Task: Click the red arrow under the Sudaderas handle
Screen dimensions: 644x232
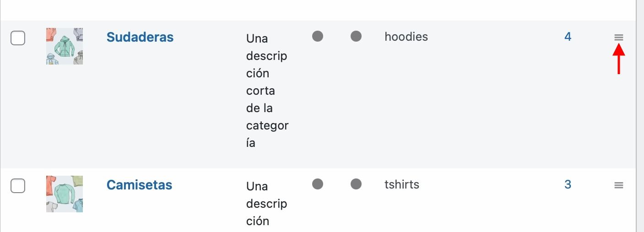Action: tap(619, 61)
